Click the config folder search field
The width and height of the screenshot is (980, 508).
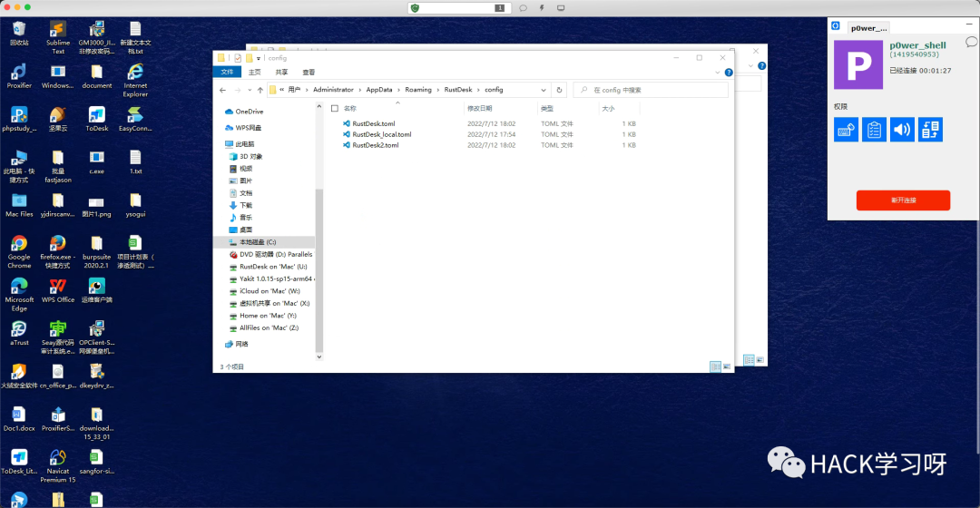click(x=651, y=90)
